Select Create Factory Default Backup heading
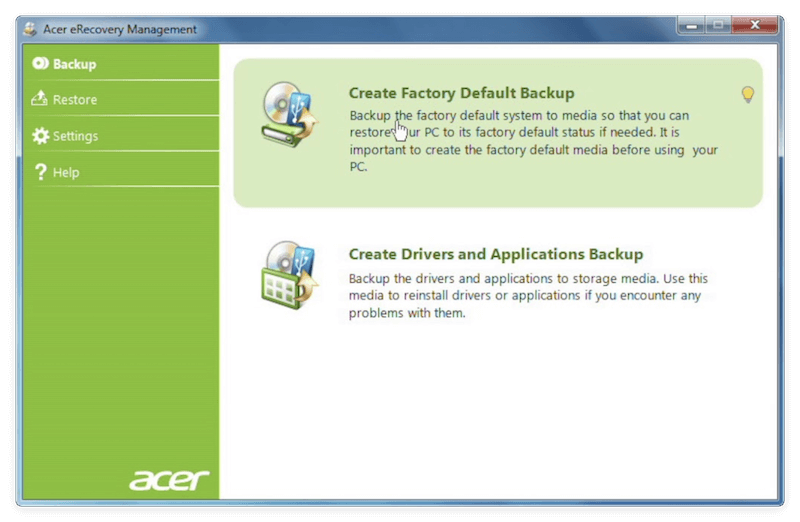 461,93
